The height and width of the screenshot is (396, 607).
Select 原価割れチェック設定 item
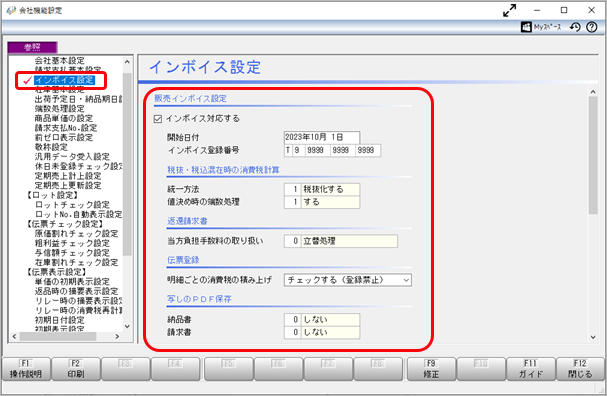(x=77, y=233)
